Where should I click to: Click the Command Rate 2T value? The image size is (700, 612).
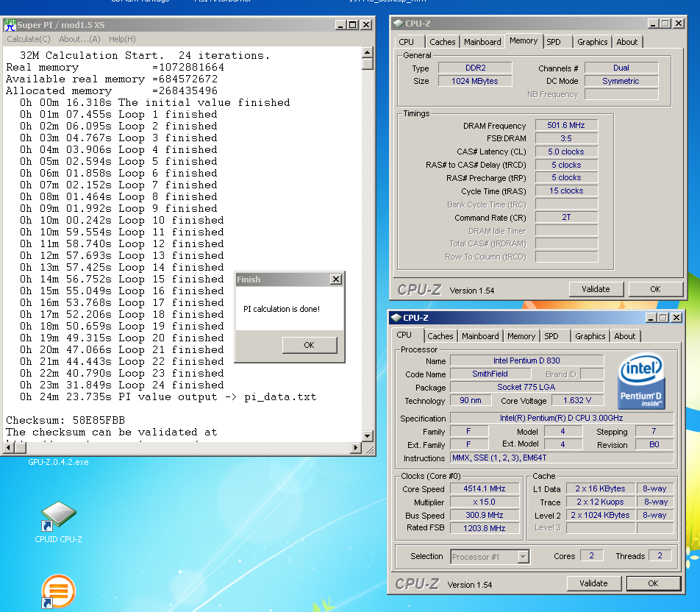(x=566, y=218)
